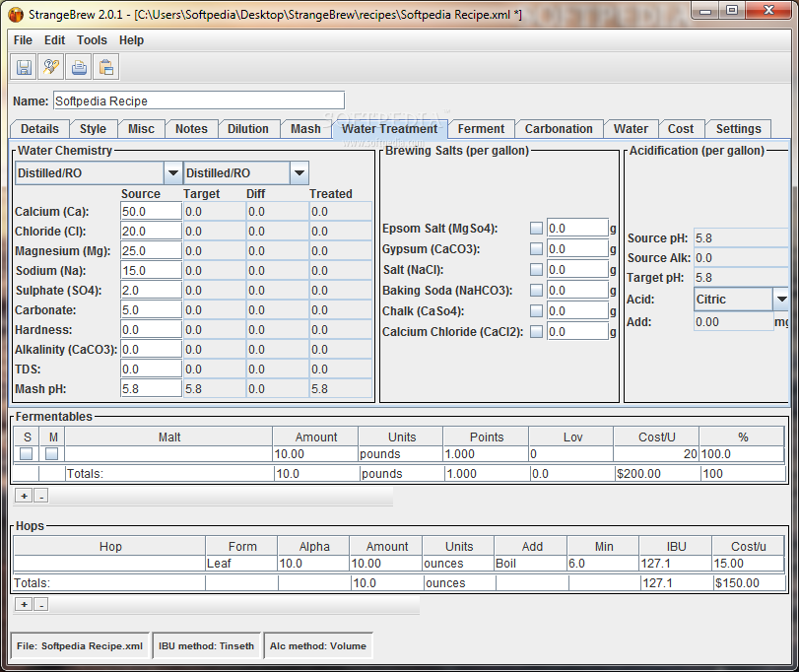Screen dimensions: 799x672
Task: Add a hop with the plus button
Action: coord(24,604)
